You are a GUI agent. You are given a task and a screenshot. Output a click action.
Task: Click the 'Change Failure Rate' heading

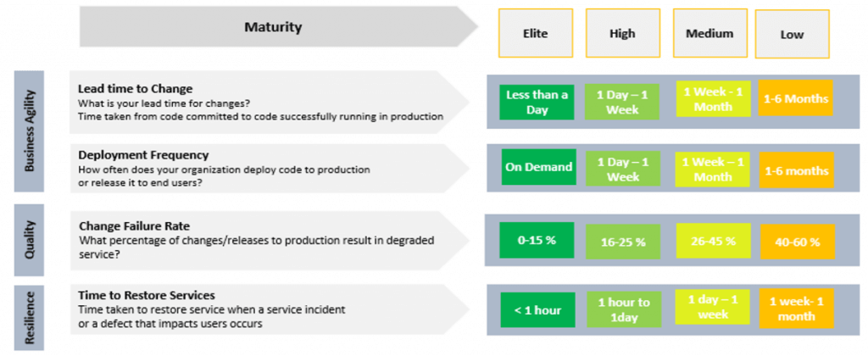(x=134, y=226)
